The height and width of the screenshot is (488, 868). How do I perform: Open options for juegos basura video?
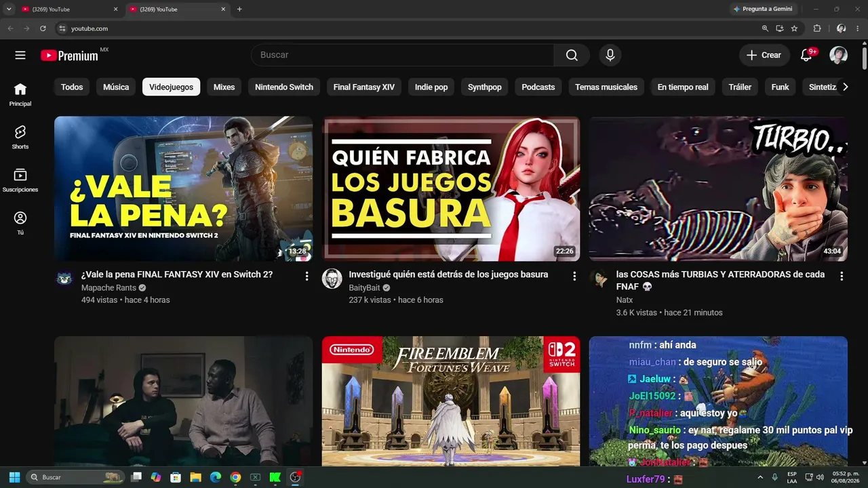click(574, 276)
